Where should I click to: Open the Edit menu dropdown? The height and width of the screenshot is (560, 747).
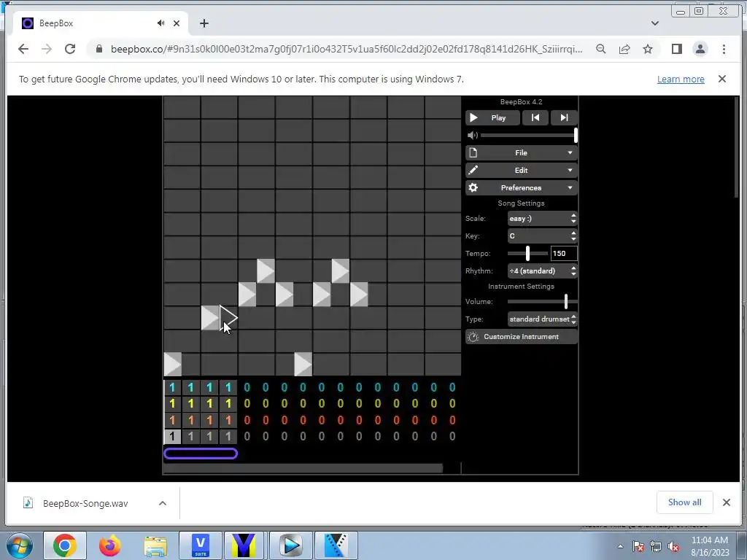coord(521,171)
